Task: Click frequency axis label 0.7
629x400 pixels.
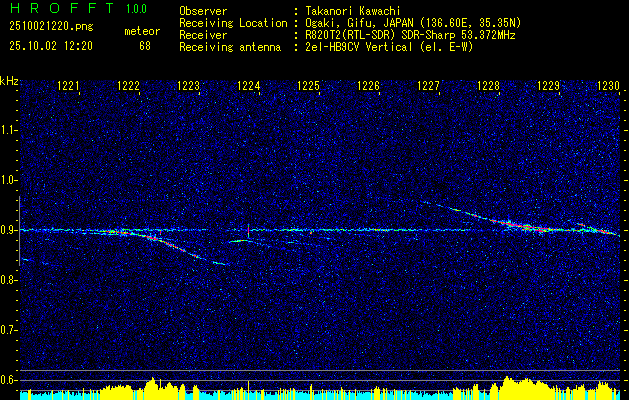Action: point(7,330)
